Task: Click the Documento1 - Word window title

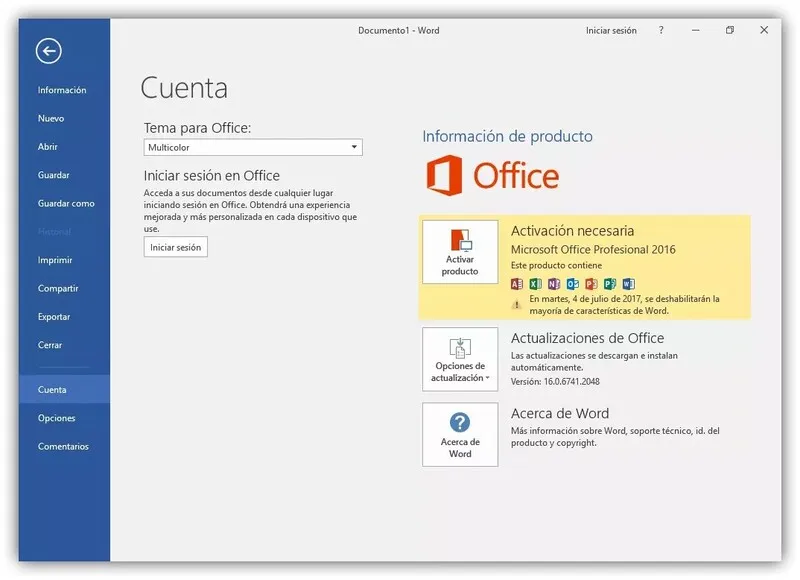Action: (x=398, y=31)
